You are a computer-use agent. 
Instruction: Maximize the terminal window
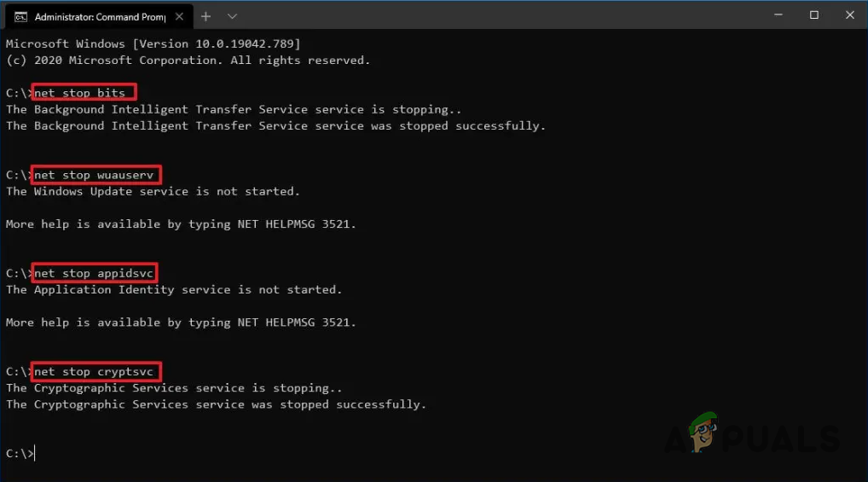[813, 15]
